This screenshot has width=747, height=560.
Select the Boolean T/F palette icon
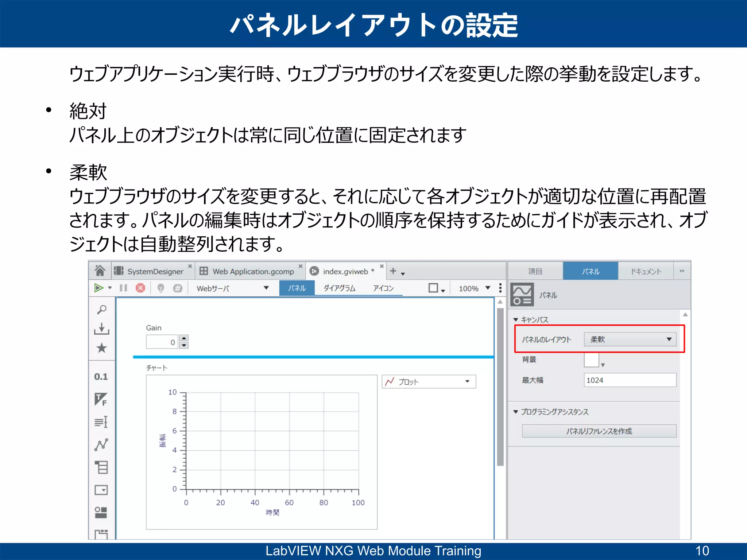(101, 399)
